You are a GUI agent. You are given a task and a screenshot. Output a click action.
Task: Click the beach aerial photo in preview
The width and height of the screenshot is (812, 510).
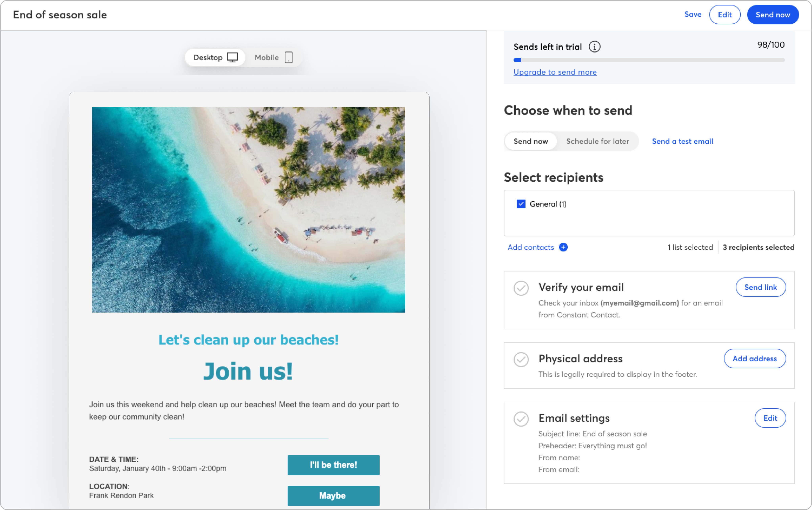249,210
